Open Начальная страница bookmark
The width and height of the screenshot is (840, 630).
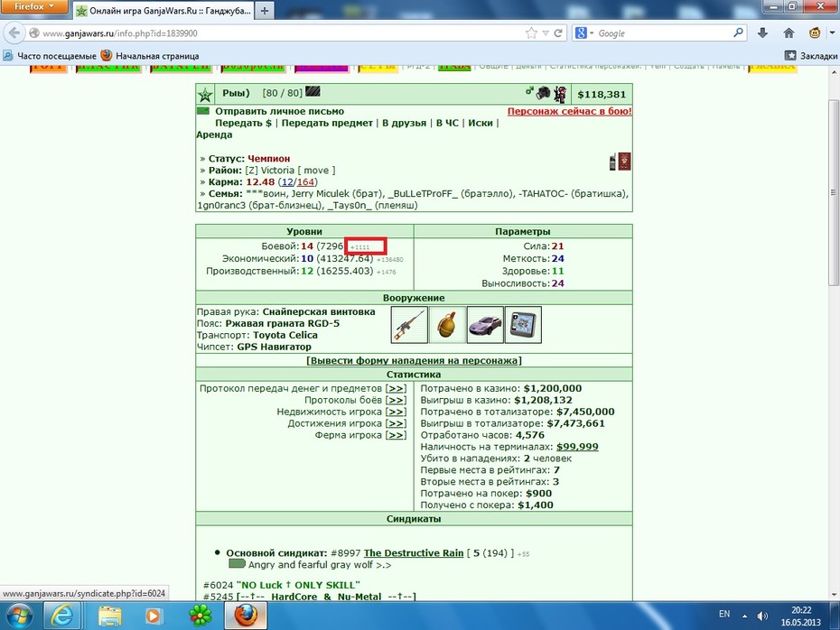(150, 56)
